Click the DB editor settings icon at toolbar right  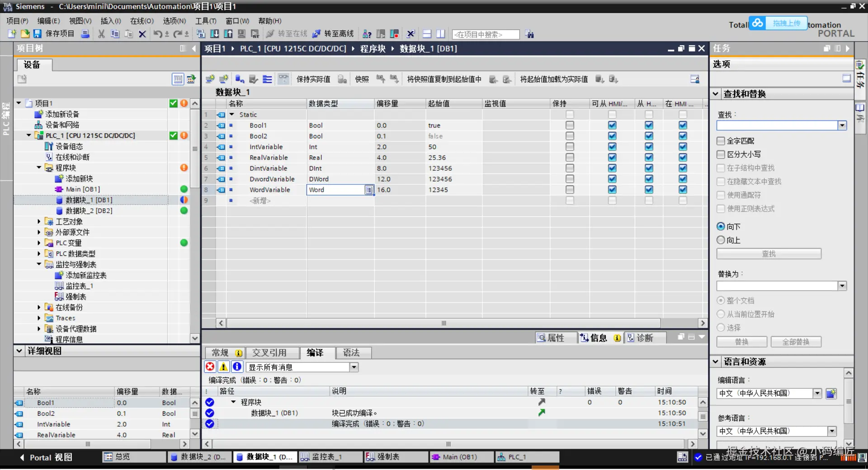click(695, 79)
